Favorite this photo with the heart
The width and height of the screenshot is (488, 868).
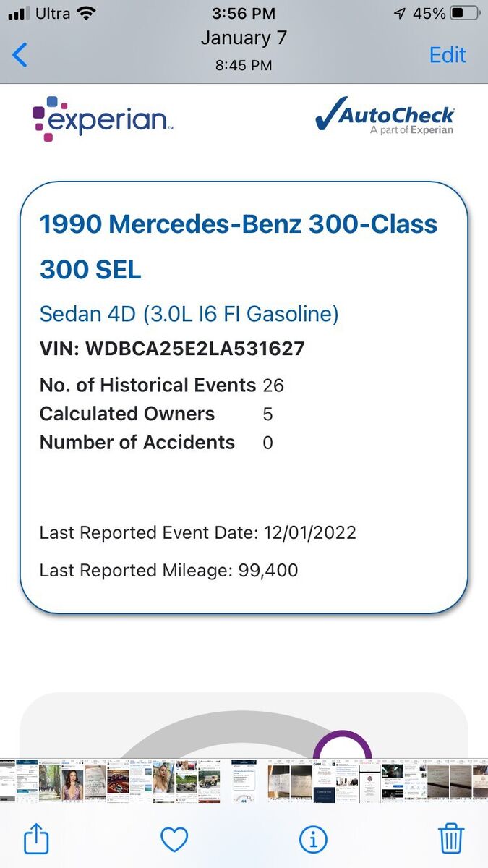click(174, 839)
